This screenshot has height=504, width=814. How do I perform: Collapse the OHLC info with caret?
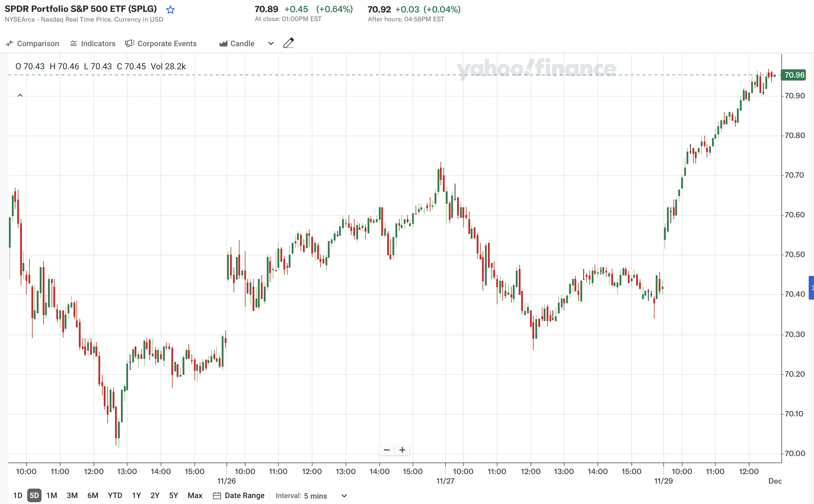coord(20,96)
